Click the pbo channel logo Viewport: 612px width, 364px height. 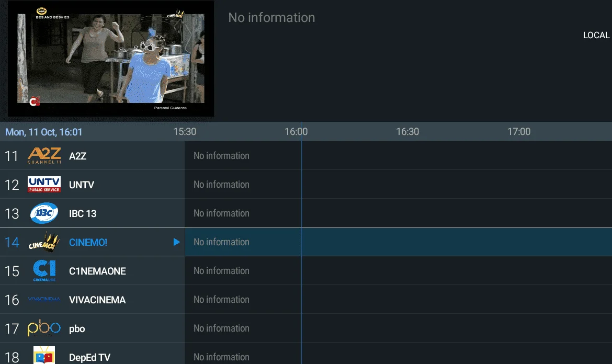(44, 328)
